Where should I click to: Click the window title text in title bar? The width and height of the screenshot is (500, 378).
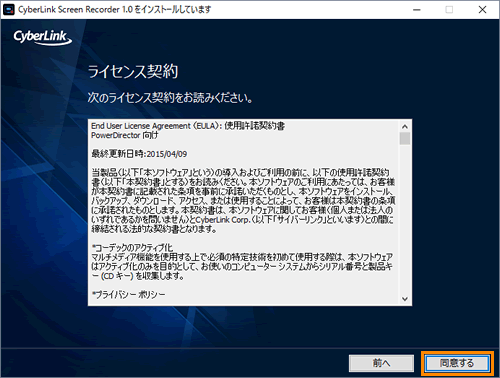point(115,9)
